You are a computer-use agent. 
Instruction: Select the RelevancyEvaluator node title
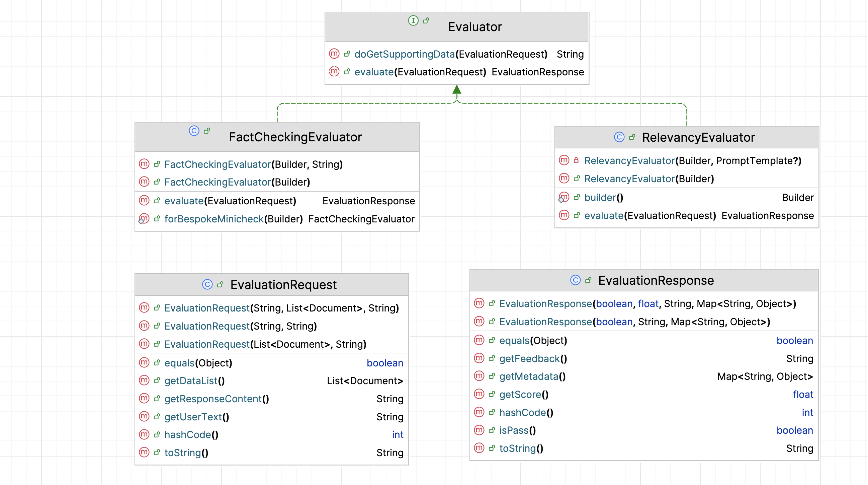(x=698, y=138)
